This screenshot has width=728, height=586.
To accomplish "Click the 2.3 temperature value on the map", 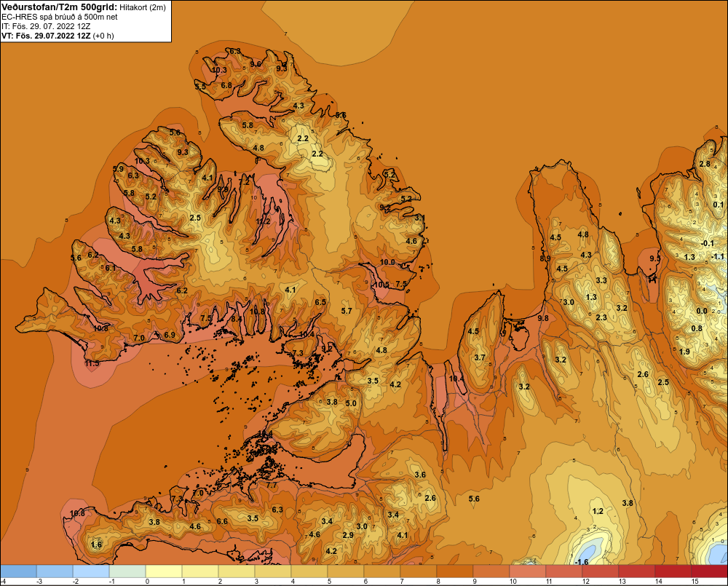I will tap(601, 317).
